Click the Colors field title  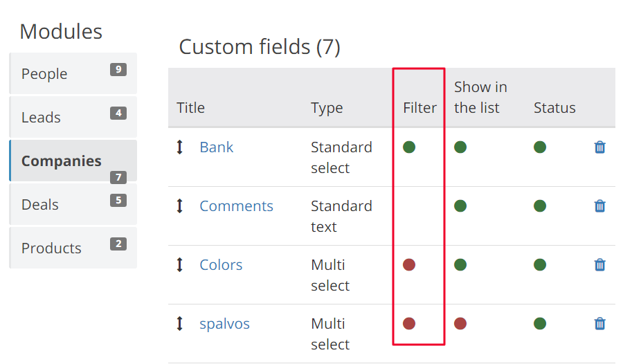221,264
